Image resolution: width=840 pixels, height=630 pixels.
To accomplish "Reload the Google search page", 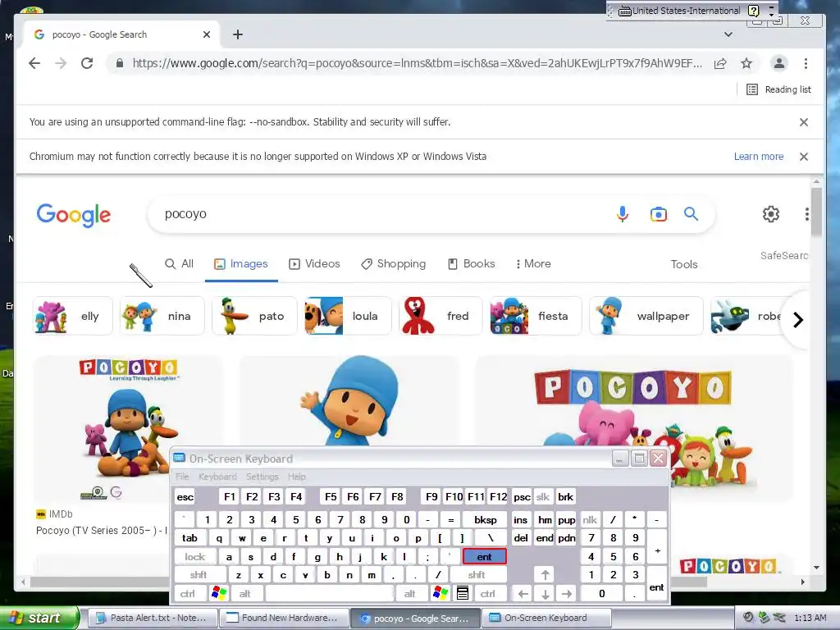I will click(x=87, y=63).
